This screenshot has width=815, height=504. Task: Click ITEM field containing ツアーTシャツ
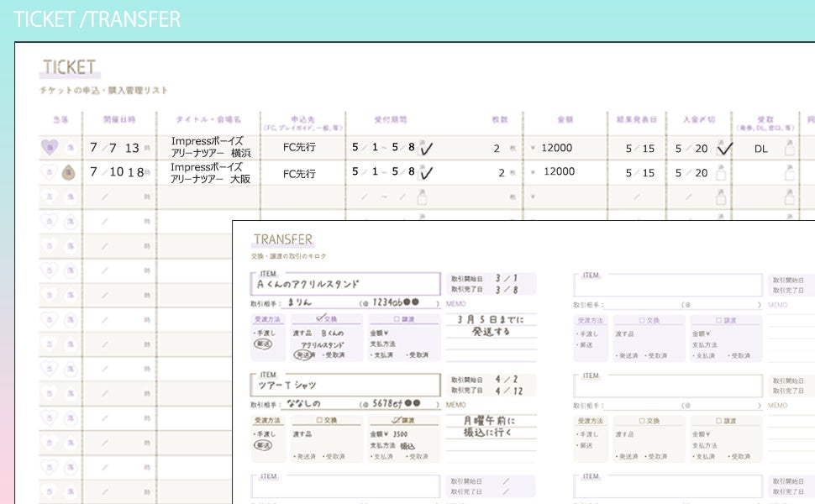[345, 385]
